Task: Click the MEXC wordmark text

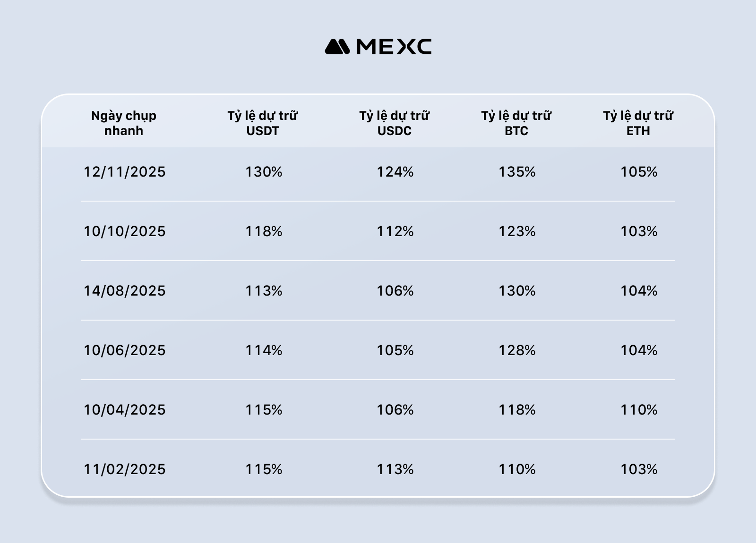Action: 393,47
